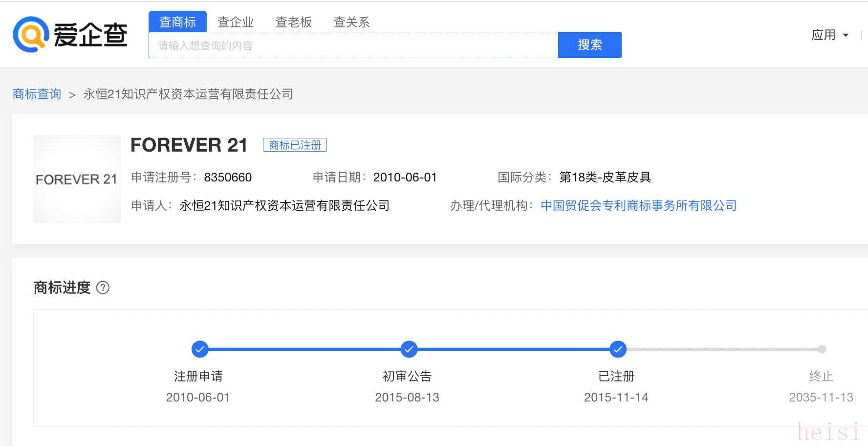Focus the search query input field
Screen dimensions: 868x446
tap(353, 45)
